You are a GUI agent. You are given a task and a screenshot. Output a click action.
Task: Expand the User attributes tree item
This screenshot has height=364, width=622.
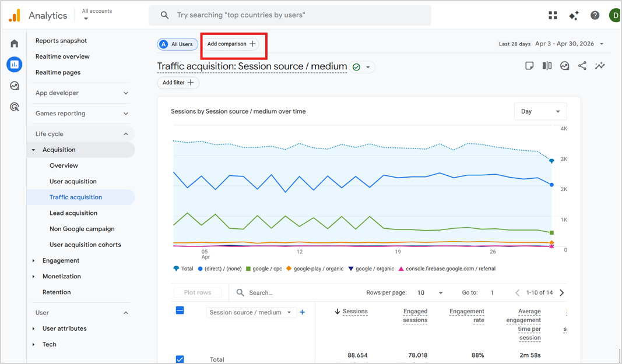33,328
